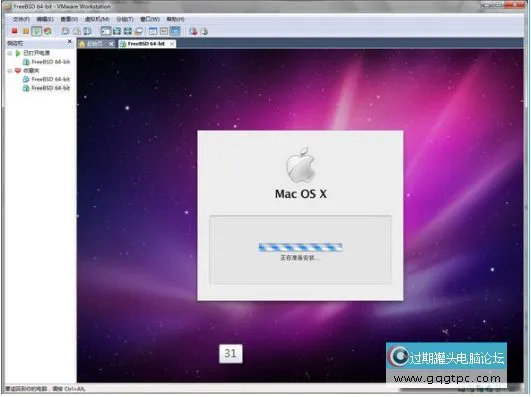Click the Quick Switch mode toolbar icon
Viewport: 531px width, 397px height.
coord(117,31)
